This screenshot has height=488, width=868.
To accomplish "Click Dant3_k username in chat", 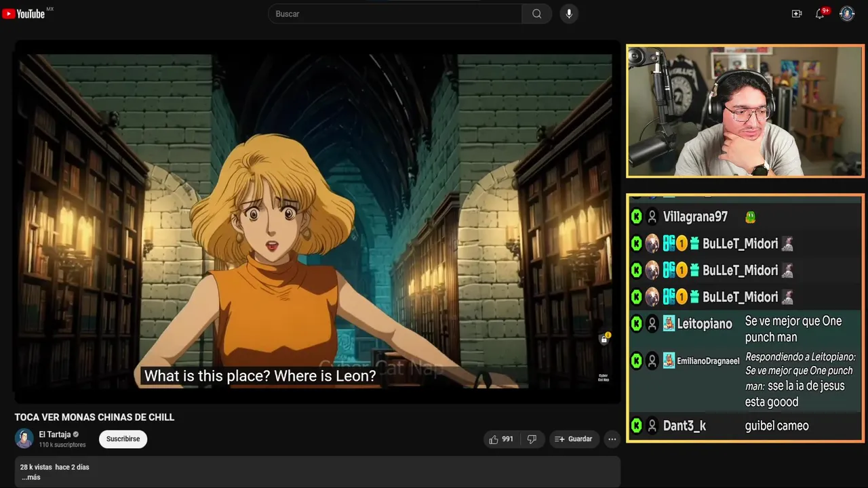I will pyautogui.click(x=684, y=426).
